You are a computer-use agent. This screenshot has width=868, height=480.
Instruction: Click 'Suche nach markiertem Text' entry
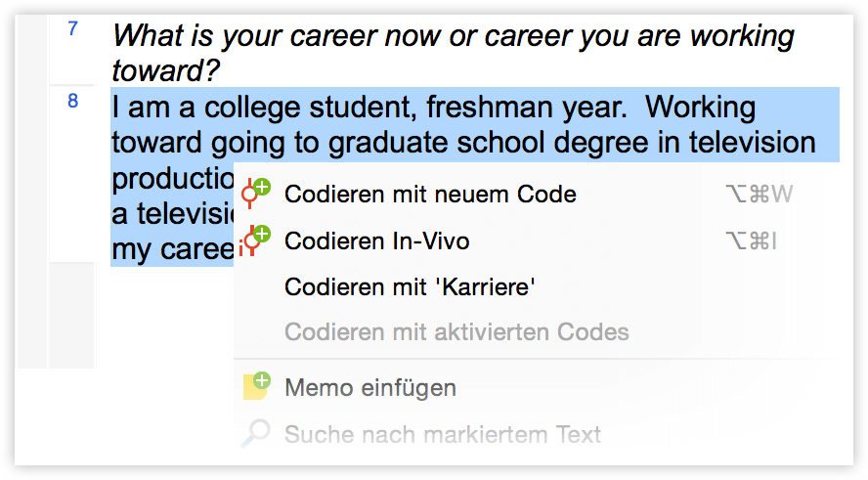pos(442,434)
